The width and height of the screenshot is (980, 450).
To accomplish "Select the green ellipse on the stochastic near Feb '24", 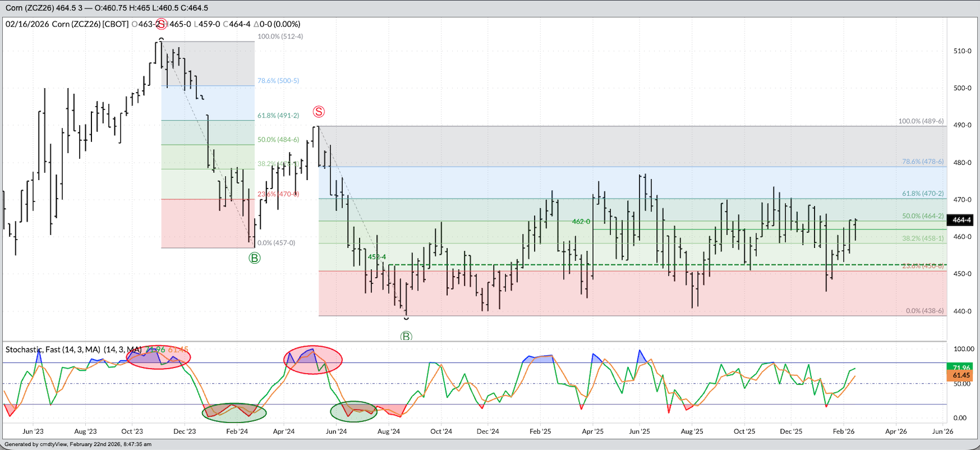I will click(234, 413).
